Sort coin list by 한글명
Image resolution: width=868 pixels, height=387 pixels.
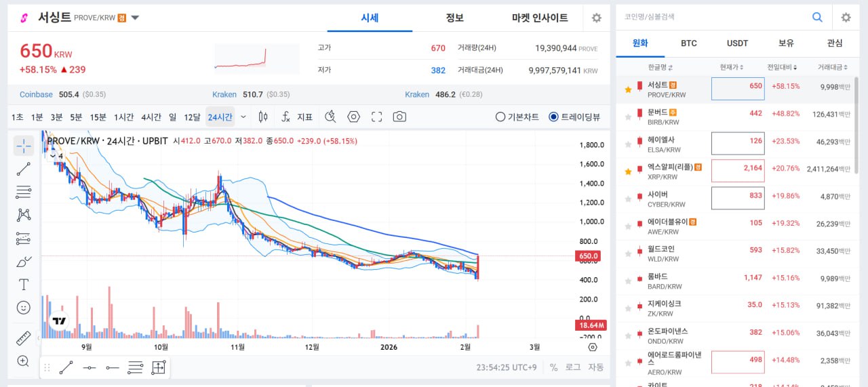coord(660,67)
